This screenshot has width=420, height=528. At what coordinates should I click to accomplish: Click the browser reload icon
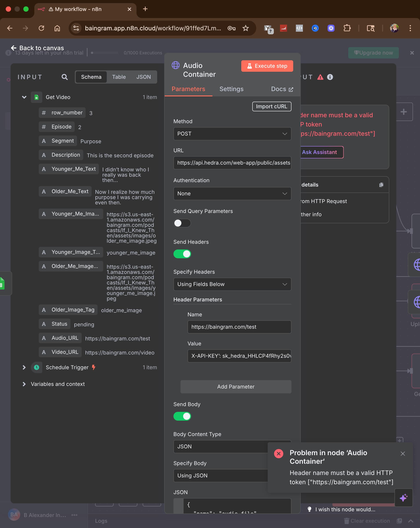pos(41,28)
